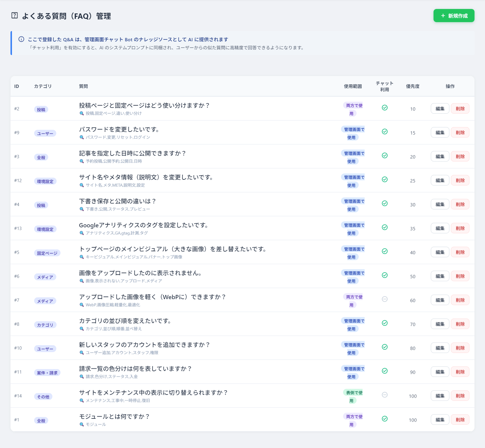This screenshot has height=448, width=485.
Task: Click the カテゴリ column header
Action: click(x=43, y=86)
